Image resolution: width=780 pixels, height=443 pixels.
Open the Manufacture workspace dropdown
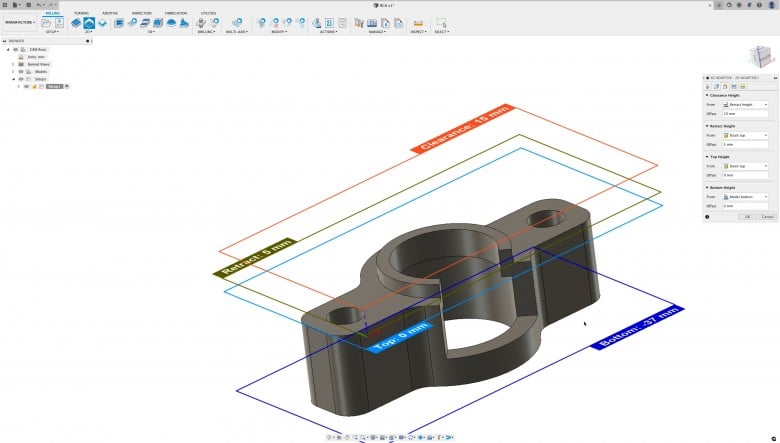(19, 21)
